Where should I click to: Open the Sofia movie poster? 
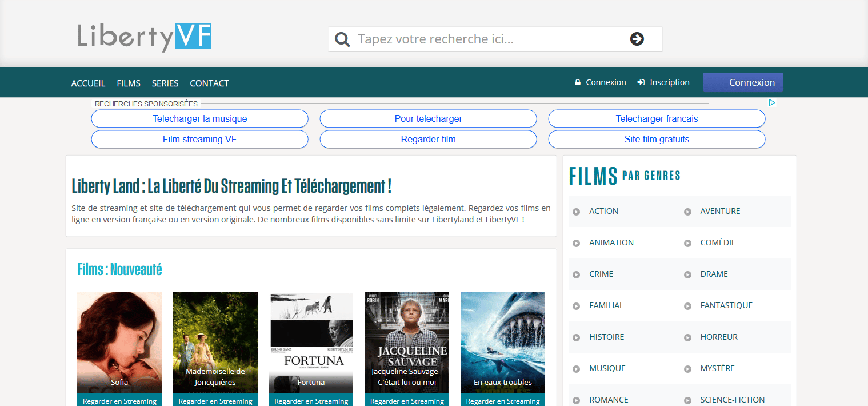(x=119, y=342)
